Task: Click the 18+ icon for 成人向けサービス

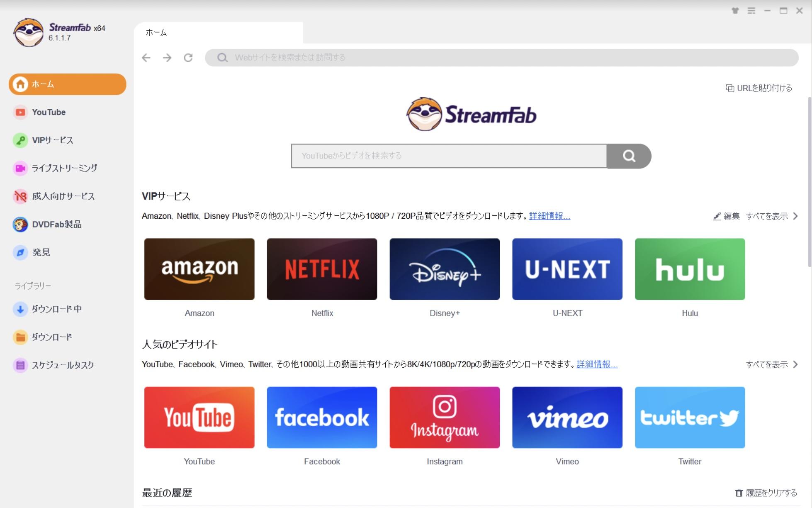Action: click(20, 196)
